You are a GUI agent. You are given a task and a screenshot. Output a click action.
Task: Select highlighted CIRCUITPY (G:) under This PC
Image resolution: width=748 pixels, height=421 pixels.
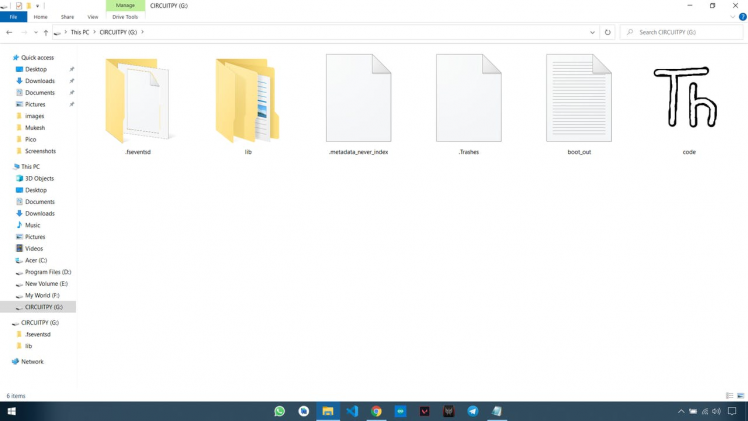pos(38,307)
